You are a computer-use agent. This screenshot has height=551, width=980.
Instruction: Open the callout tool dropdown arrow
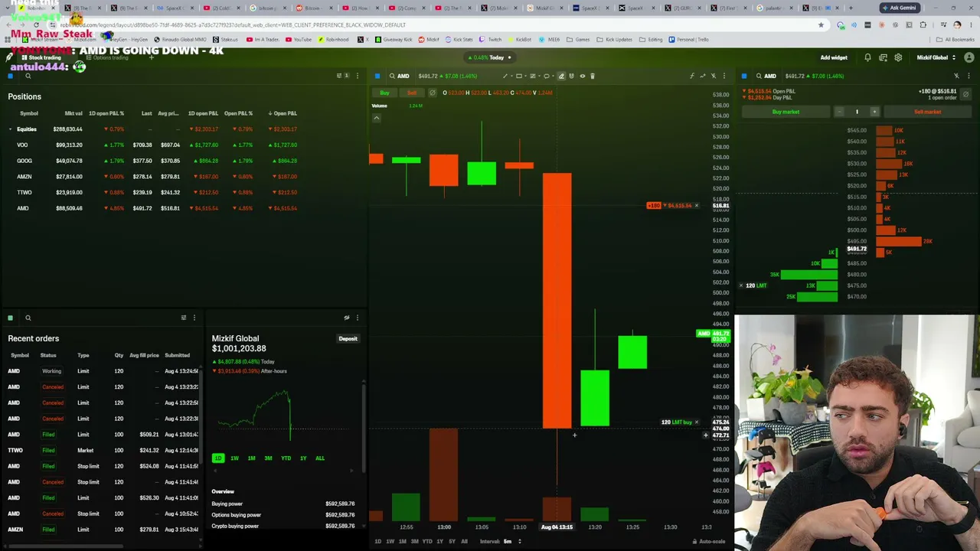point(553,76)
